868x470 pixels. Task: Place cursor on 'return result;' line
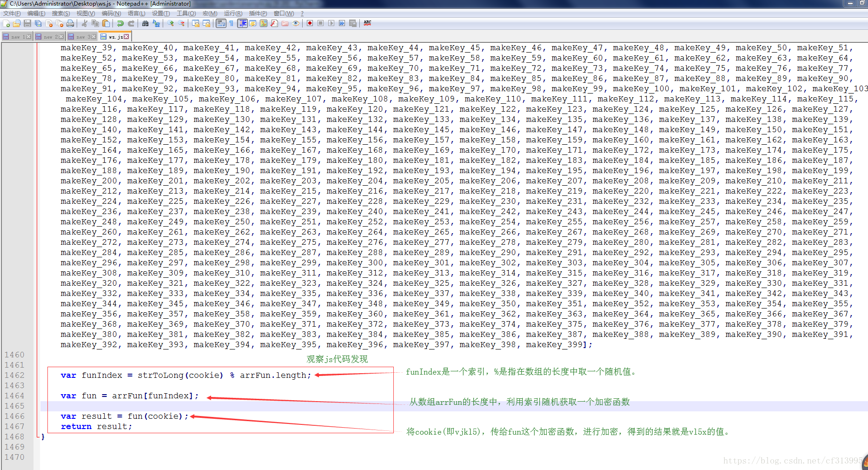(96, 426)
